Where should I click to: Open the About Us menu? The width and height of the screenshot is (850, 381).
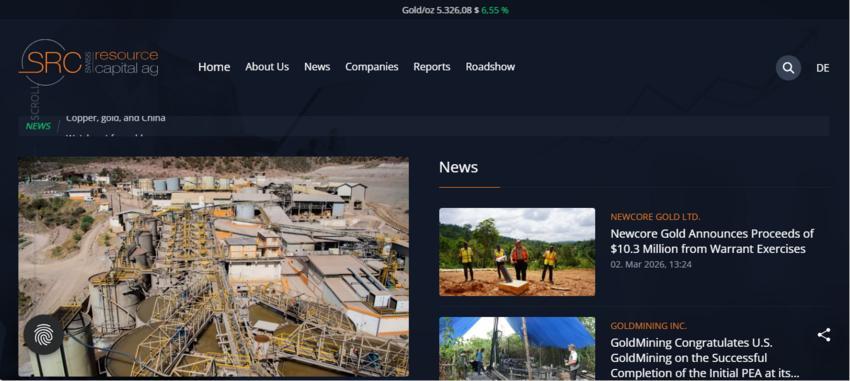267,67
